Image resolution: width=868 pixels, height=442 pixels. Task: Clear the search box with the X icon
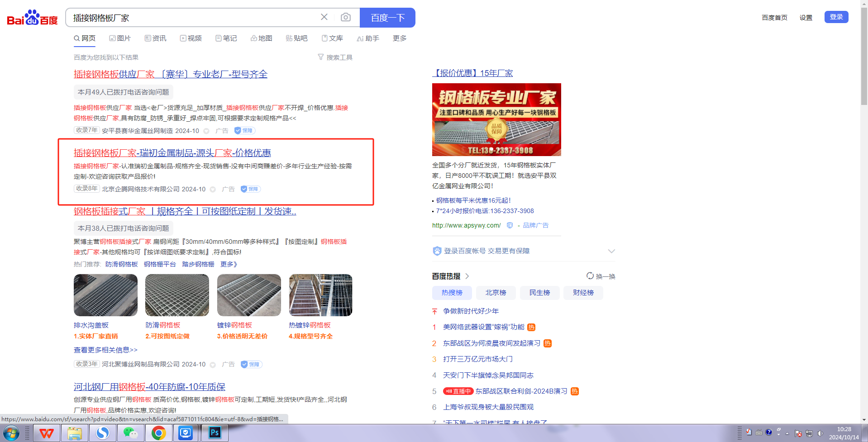(x=324, y=17)
